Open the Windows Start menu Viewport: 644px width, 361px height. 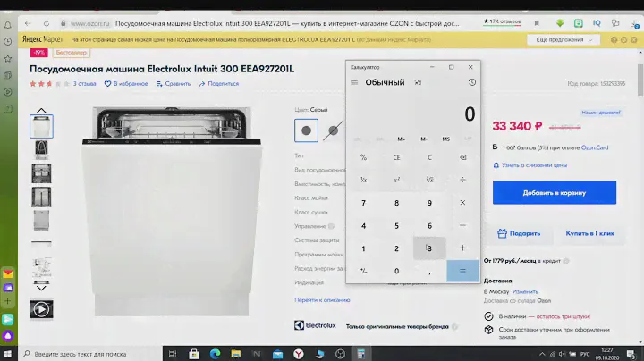coord(10,354)
